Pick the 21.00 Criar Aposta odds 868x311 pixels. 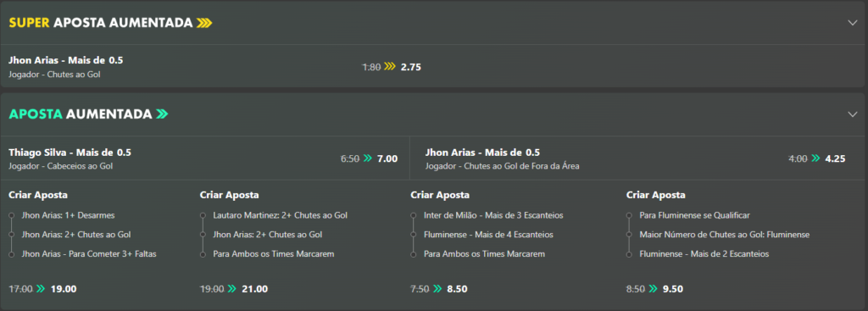tap(254, 289)
